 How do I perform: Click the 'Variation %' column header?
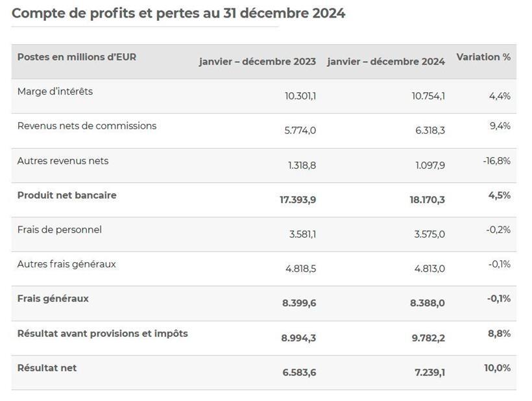[x=483, y=57]
